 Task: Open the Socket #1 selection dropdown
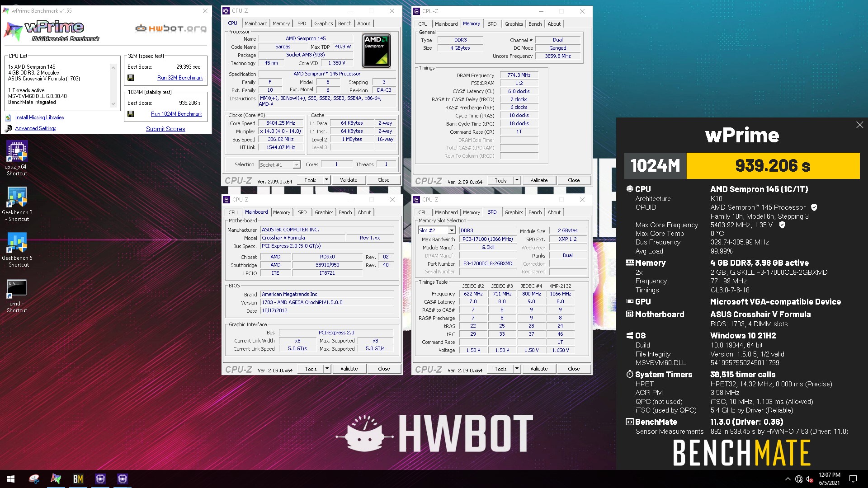point(297,165)
